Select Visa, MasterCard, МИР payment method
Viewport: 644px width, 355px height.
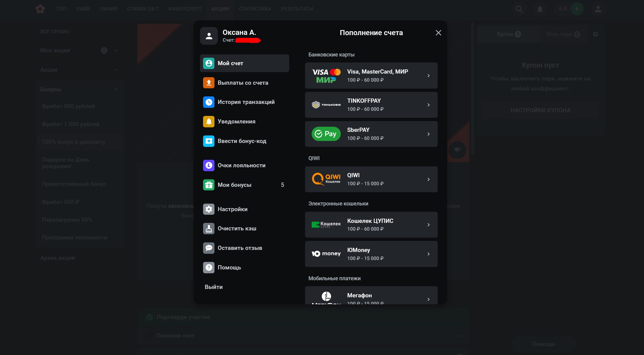coord(371,76)
